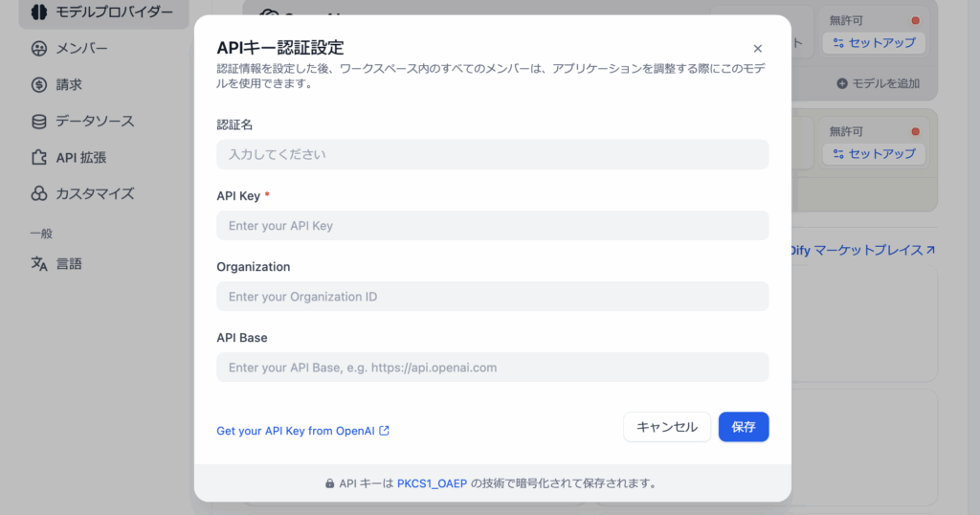The width and height of the screenshot is (980, 515).
Task: Click the 認証名 input field
Action: tap(492, 154)
